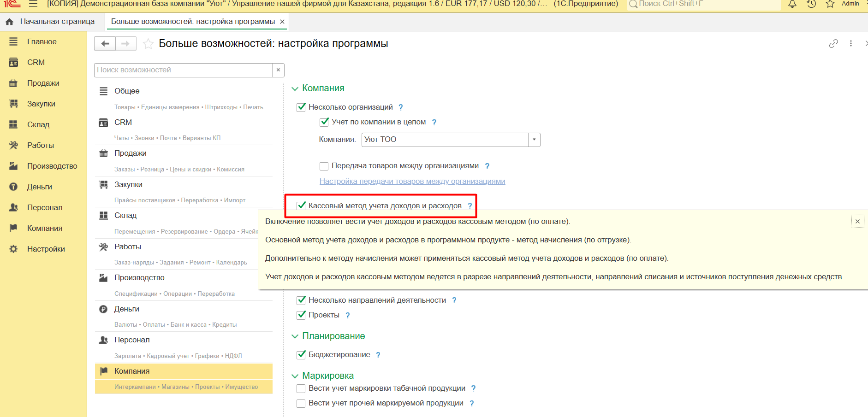This screenshot has height=417, width=868.
Task: Open the Компания dropdown list arrow
Action: (x=534, y=140)
